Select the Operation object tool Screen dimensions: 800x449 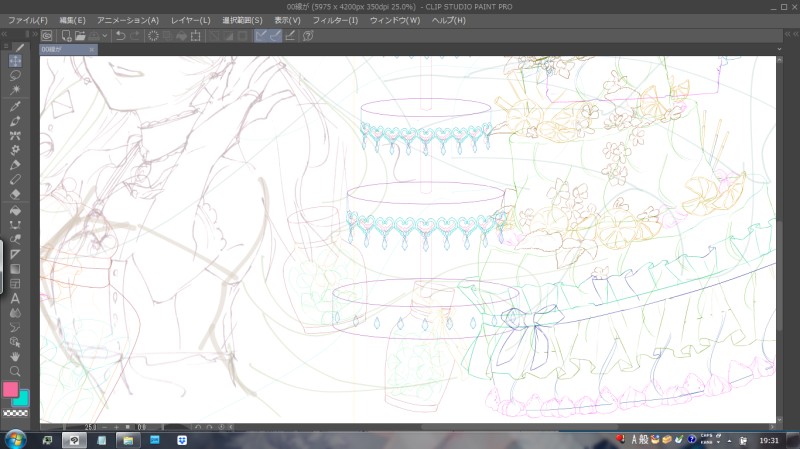coord(15,342)
